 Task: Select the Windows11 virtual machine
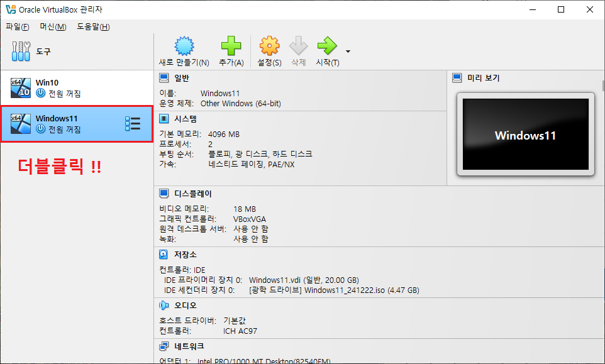coord(77,124)
